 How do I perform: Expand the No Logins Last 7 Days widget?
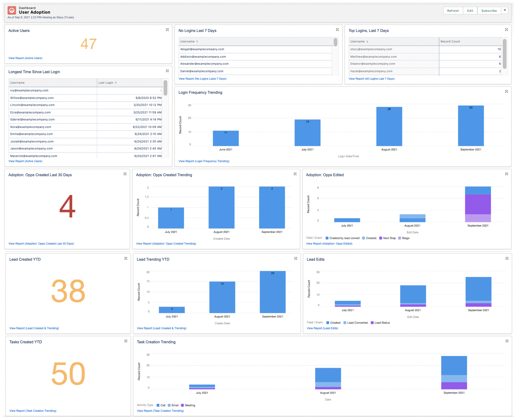337,30
